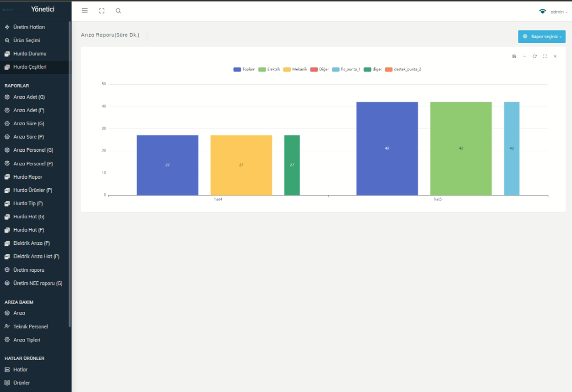This screenshot has width=572, height=392.
Task: Hide the Mekanik series via legend
Action: tap(295, 69)
